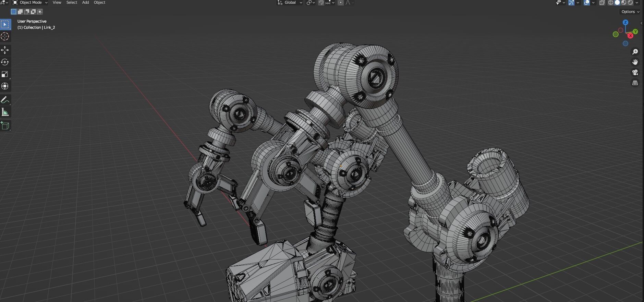Viewport: 644px width, 302px height.
Task: Toggle proportional editing button
Action: [341, 2]
